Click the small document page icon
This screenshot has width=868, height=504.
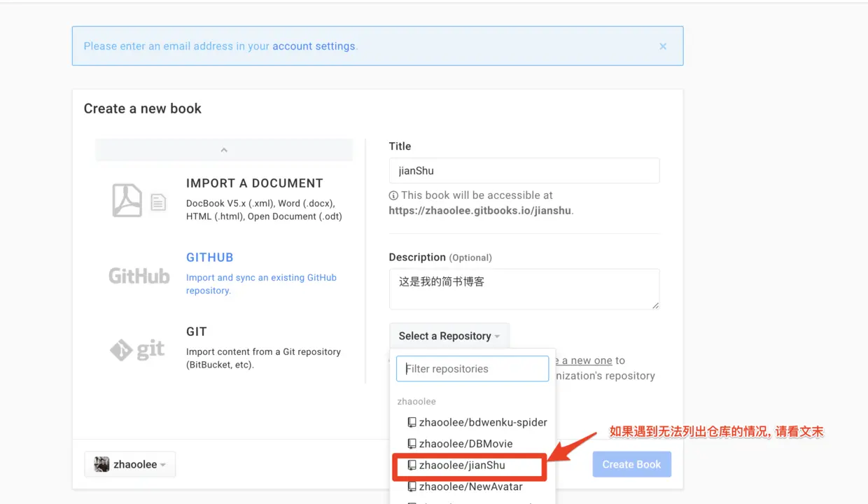(x=158, y=203)
